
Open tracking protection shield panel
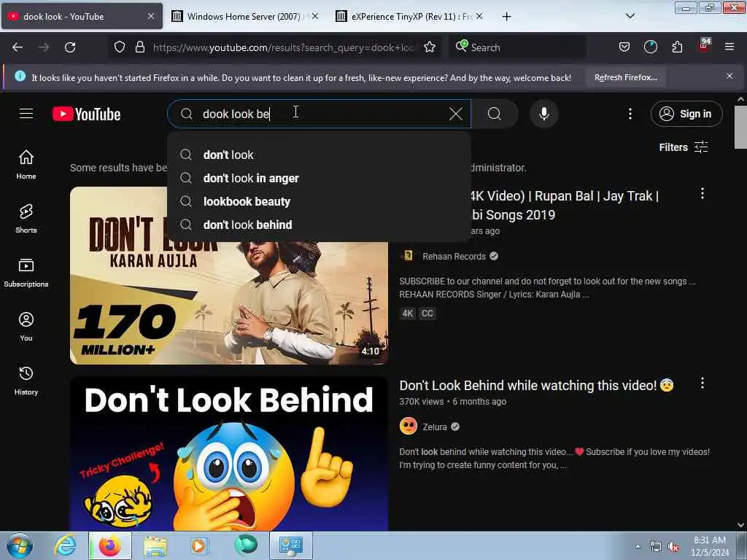point(120,47)
